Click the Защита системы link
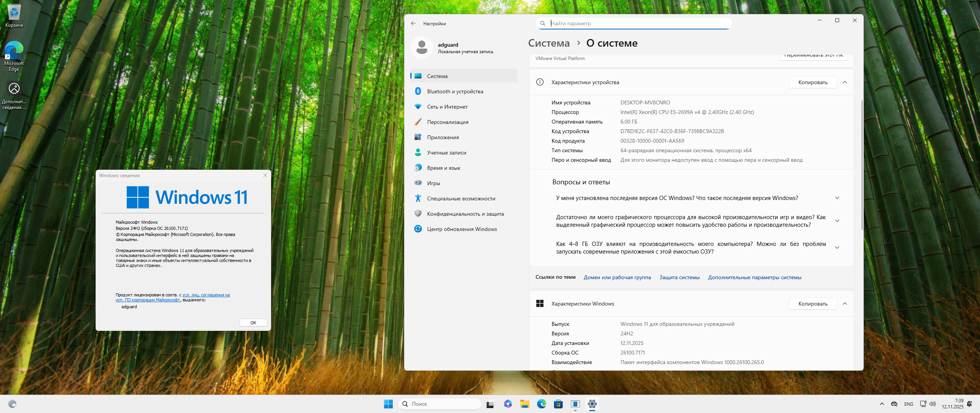This screenshot has height=413, width=980. pyautogui.click(x=679, y=277)
